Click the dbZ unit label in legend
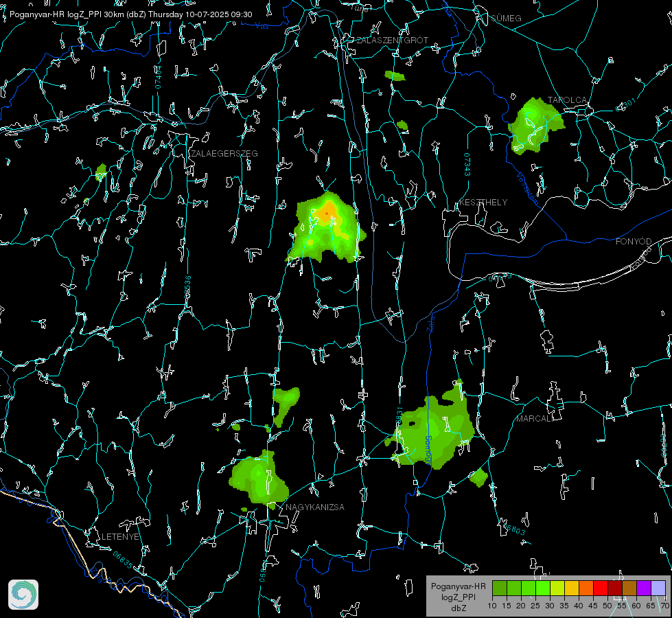 point(459,608)
